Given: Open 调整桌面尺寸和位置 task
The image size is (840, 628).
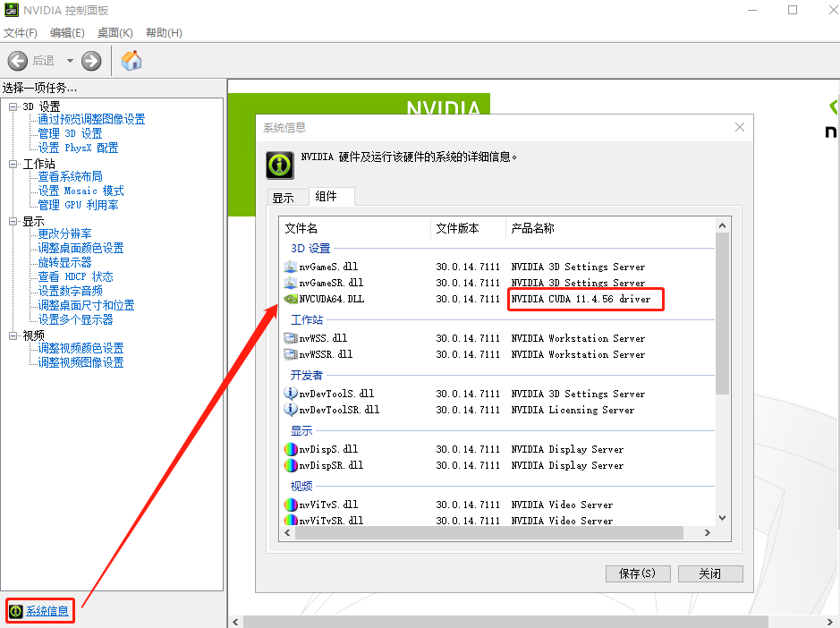Looking at the screenshot, I should coord(86,305).
